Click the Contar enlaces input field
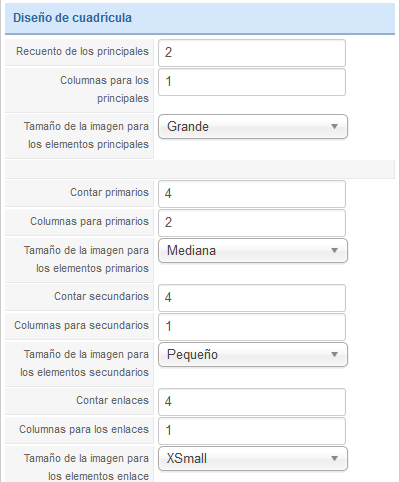400x482 pixels. pos(252,402)
